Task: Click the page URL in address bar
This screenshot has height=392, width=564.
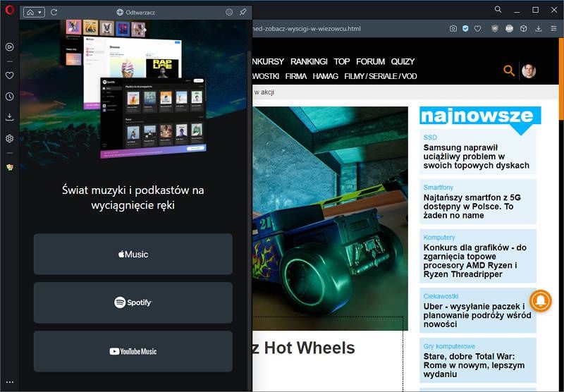Action: (x=307, y=28)
